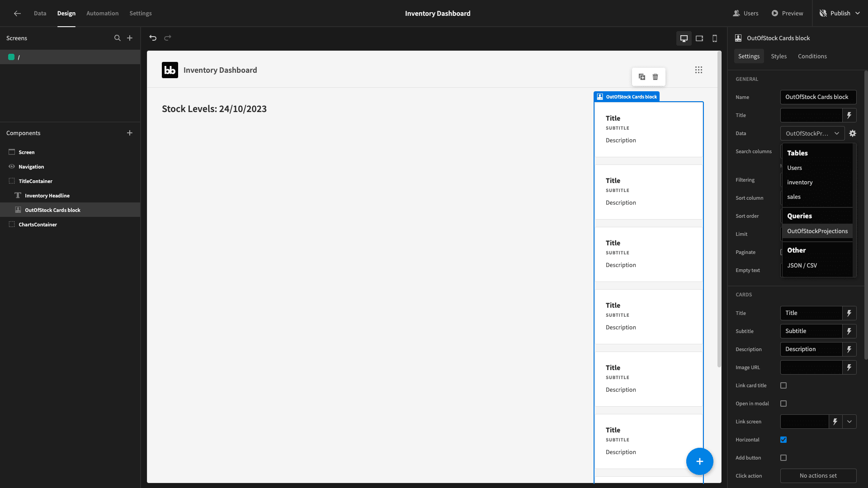Switch to tablet preview icon
Image resolution: width=868 pixels, height=488 pixels.
click(x=699, y=38)
